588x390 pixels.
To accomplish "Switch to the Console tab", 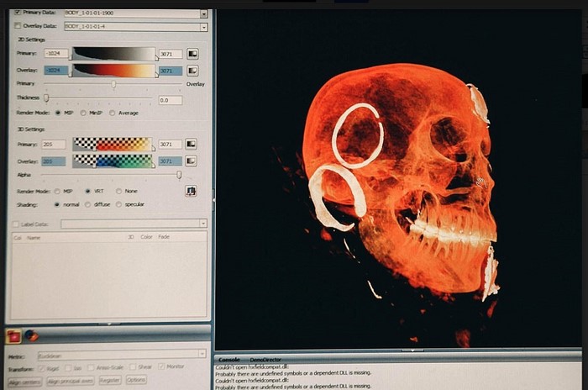I will click(x=229, y=359).
